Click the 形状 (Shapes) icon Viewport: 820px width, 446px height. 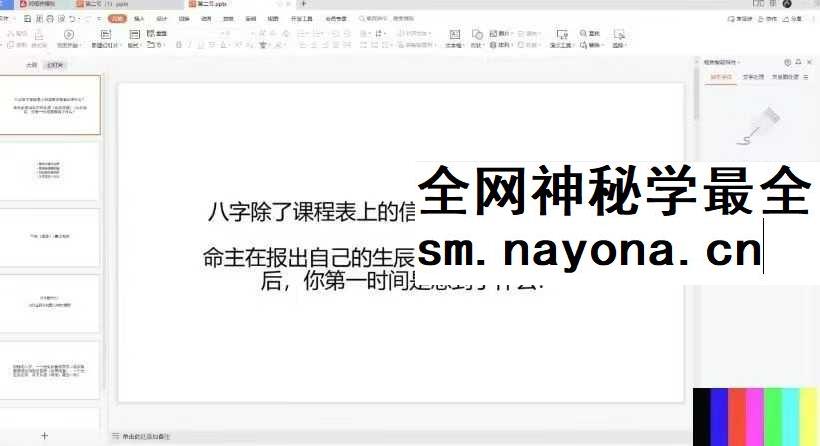477,35
